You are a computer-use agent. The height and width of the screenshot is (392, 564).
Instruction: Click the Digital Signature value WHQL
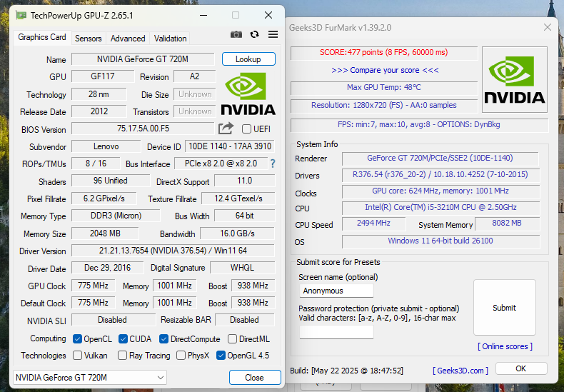[x=242, y=268]
